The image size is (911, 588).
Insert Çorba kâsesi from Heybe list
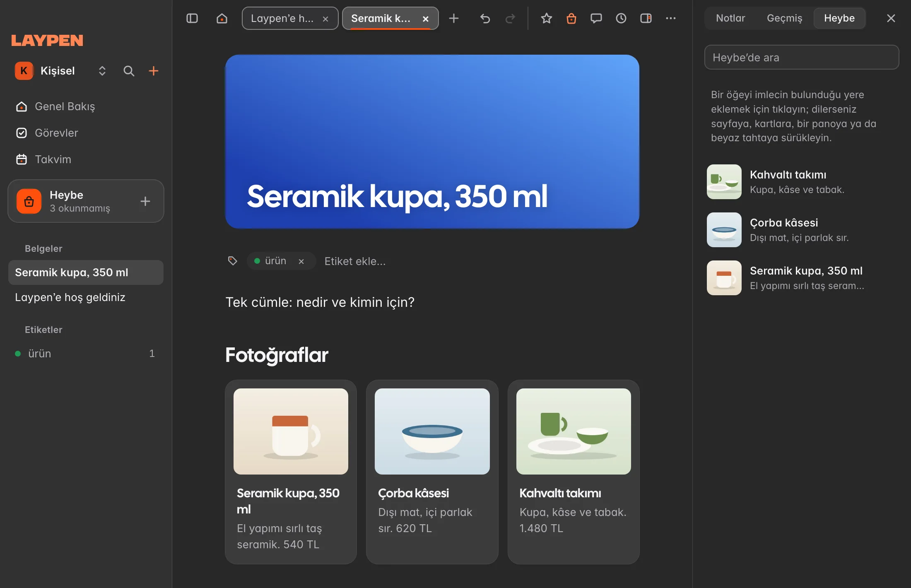coord(802,230)
